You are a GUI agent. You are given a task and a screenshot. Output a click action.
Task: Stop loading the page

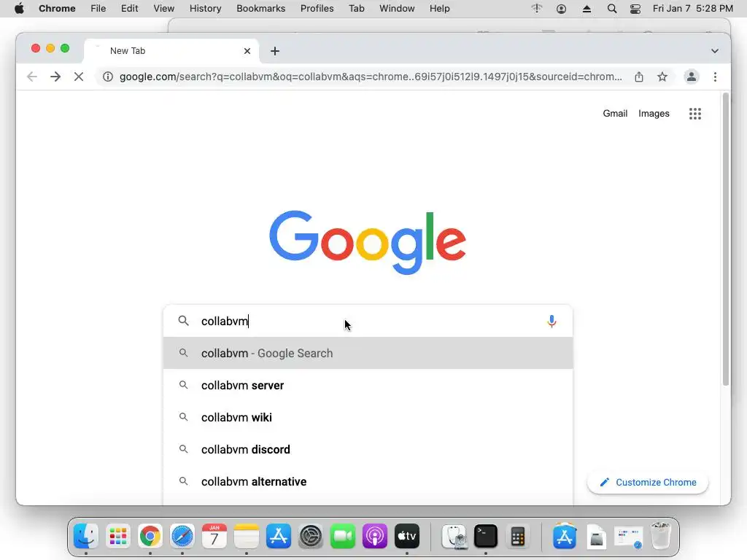tap(79, 77)
